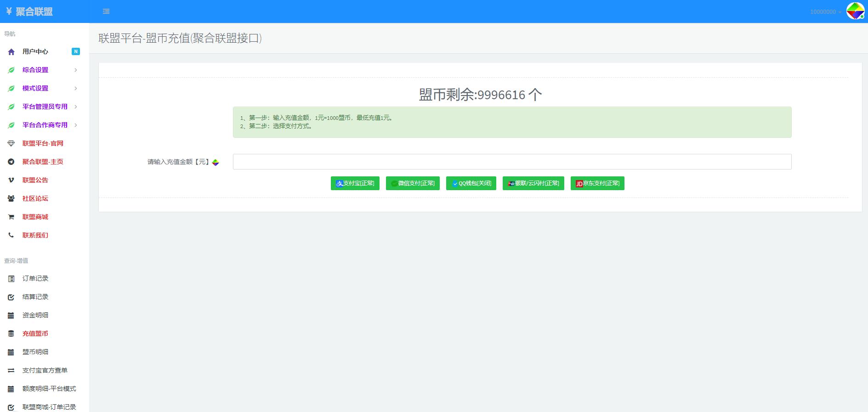Screen dimensions: 868x412
Task: Go to 聚合联盟-主页
Action: click(x=43, y=162)
